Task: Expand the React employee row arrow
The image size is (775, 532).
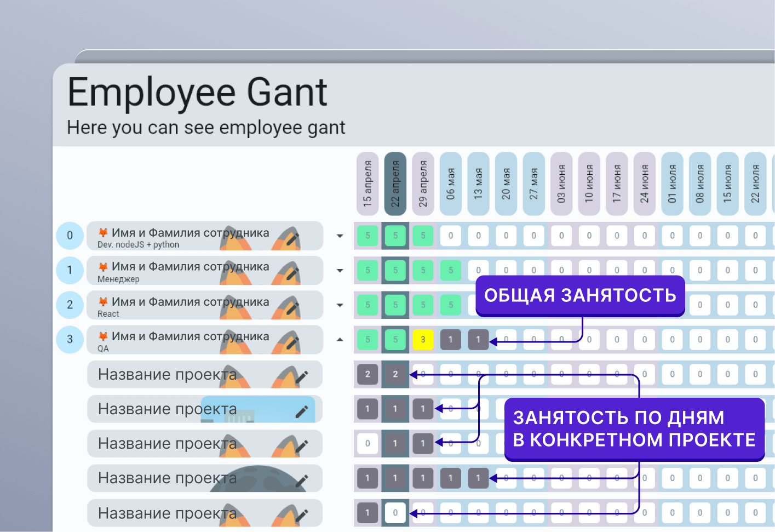Action: point(340,305)
